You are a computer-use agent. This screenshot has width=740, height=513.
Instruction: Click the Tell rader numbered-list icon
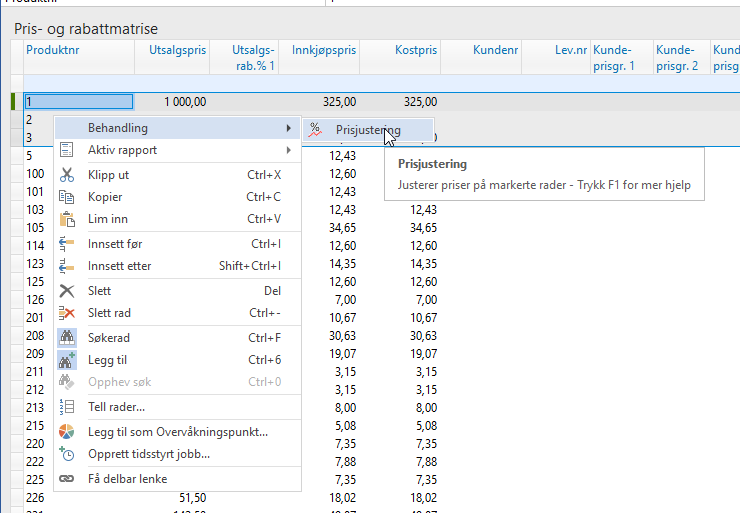[67, 406]
